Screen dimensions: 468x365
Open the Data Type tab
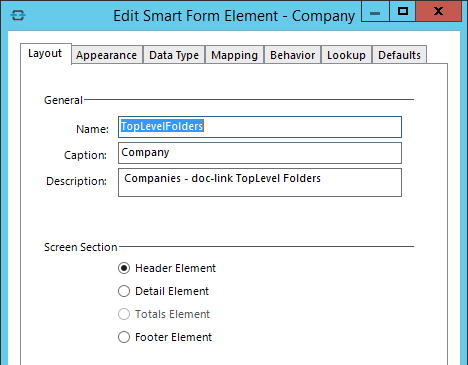coord(174,55)
